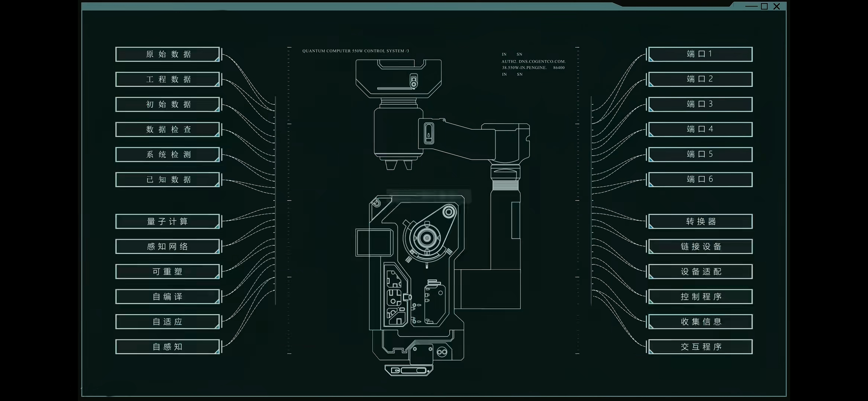The width and height of the screenshot is (868, 401).
Task: Open the 交互程序 button
Action: coord(700,347)
